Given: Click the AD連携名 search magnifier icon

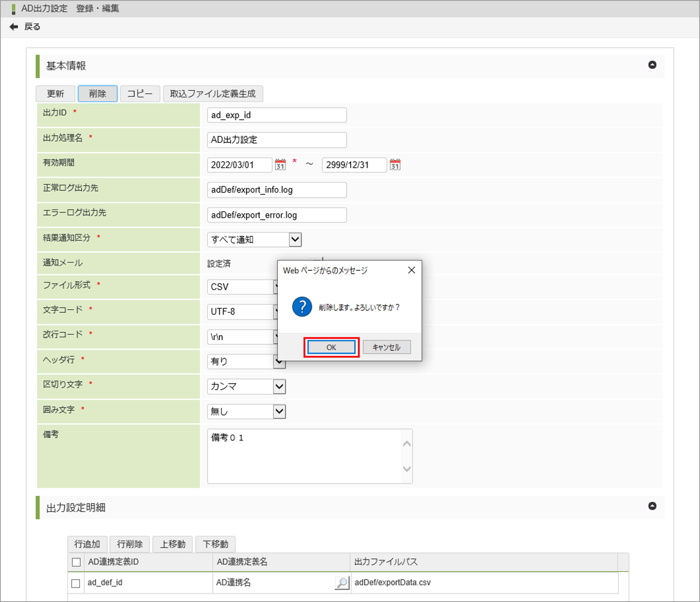Looking at the screenshot, I should coord(342,582).
